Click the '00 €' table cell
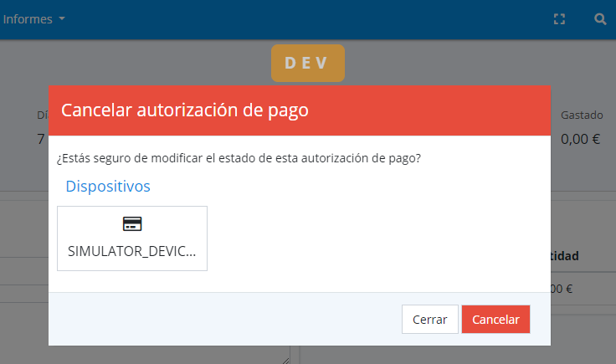The image size is (616, 364). coord(562,290)
